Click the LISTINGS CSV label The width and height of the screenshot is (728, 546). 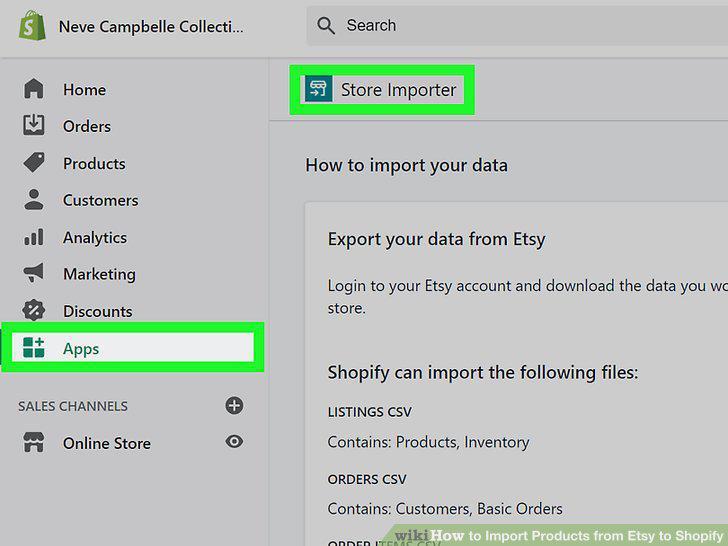[x=370, y=412]
